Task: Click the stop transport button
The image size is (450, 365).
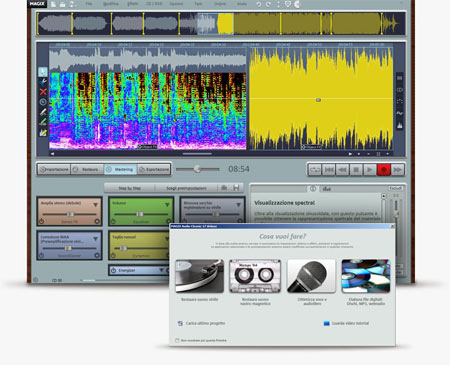Action: [356, 170]
